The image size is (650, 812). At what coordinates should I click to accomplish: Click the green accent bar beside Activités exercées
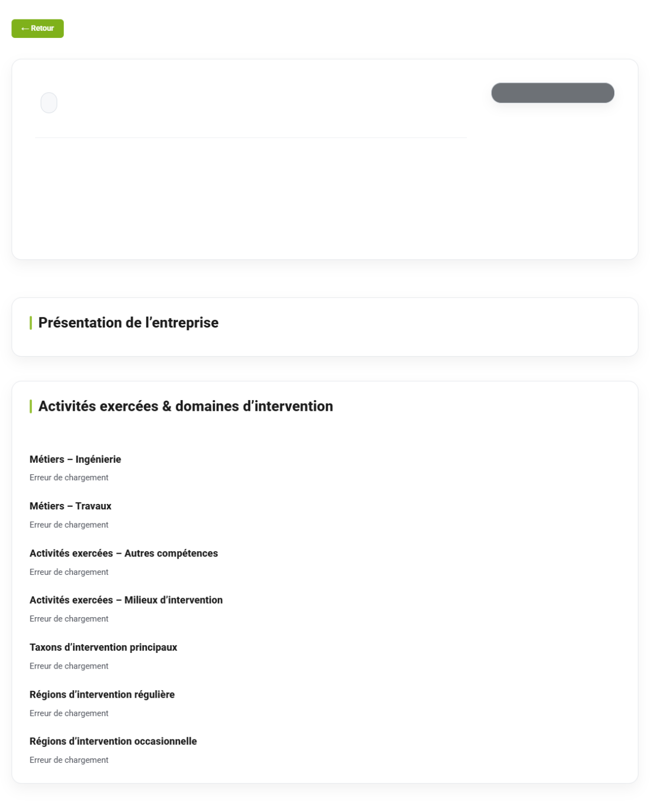(31, 406)
